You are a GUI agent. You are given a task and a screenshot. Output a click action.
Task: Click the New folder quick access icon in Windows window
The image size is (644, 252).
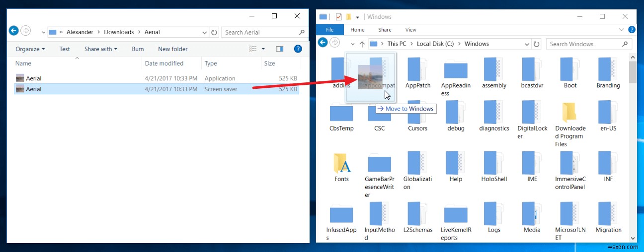tap(349, 17)
